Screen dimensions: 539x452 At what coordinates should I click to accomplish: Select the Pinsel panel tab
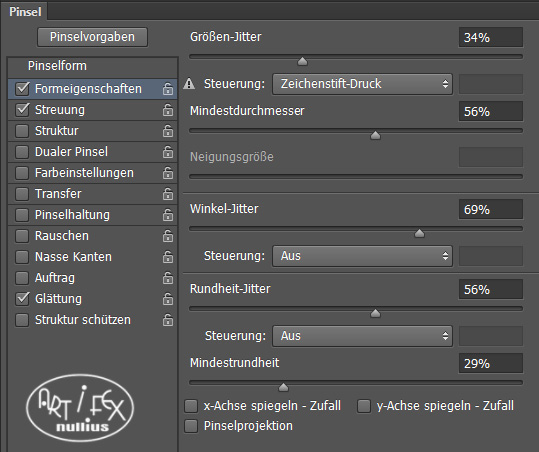pos(25,12)
